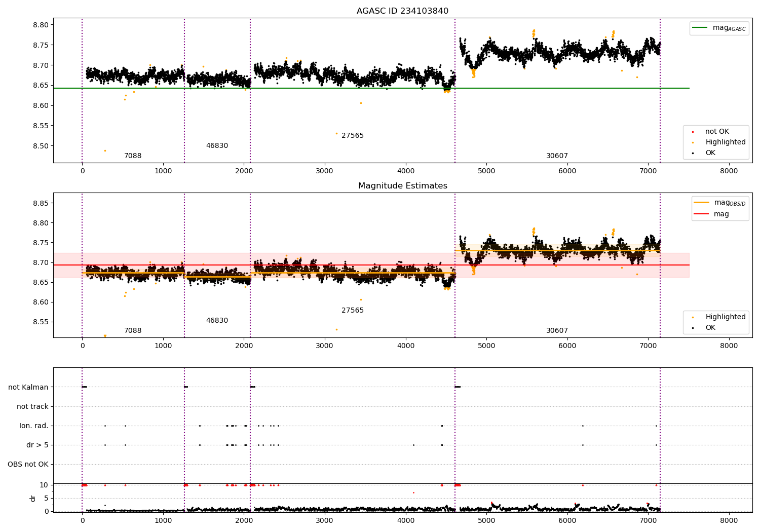Click the 'dr' axis label
Image resolution: width=760 pixels, height=532 pixels.
33,498
